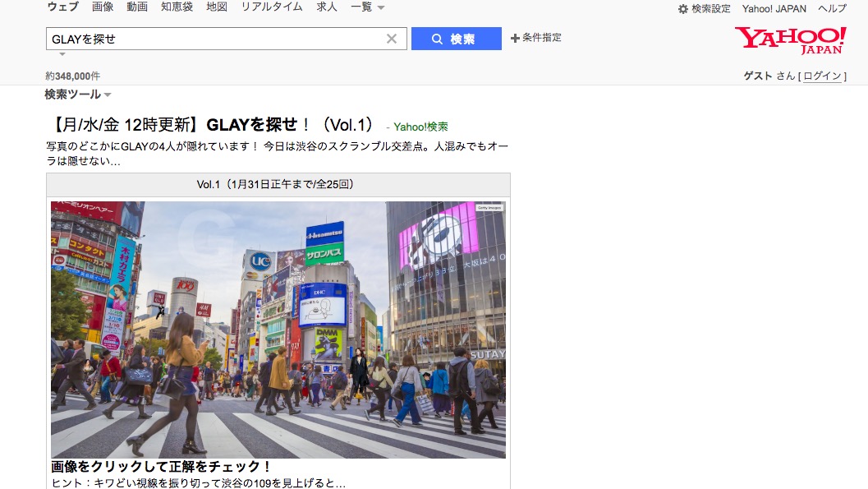Click the green Yahoo!検索 source link
Viewport: 868px width, 489px height.
(x=420, y=127)
